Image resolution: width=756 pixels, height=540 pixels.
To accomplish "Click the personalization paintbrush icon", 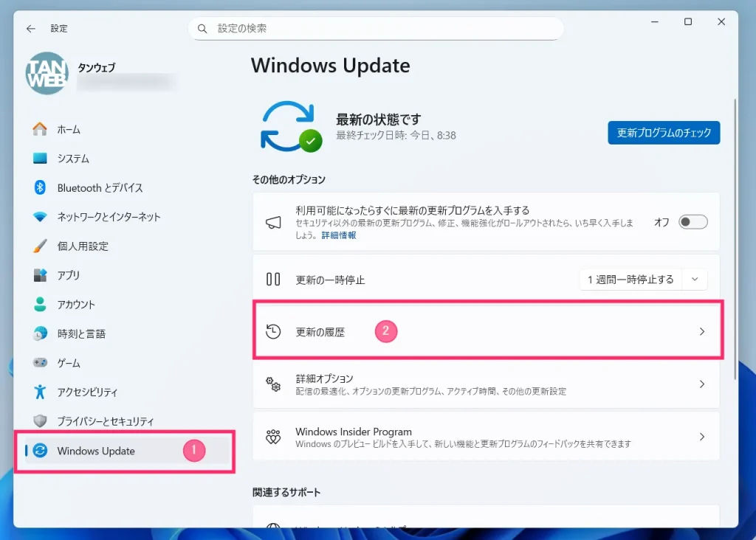I will [x=40, y=246].
